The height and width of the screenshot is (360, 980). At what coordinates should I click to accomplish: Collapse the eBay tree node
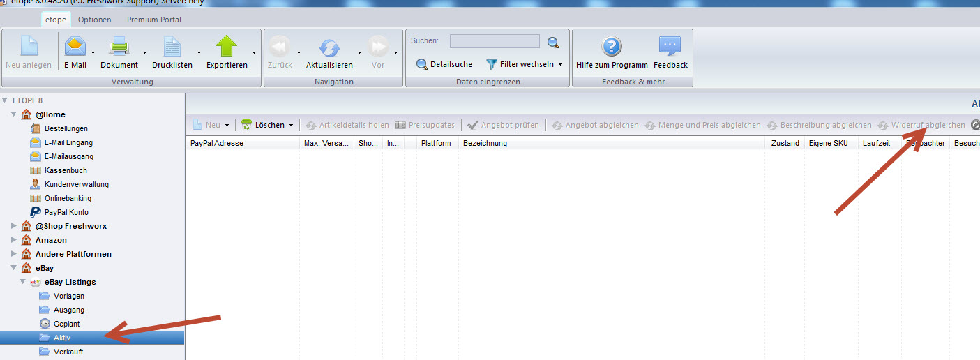point(14,268)
